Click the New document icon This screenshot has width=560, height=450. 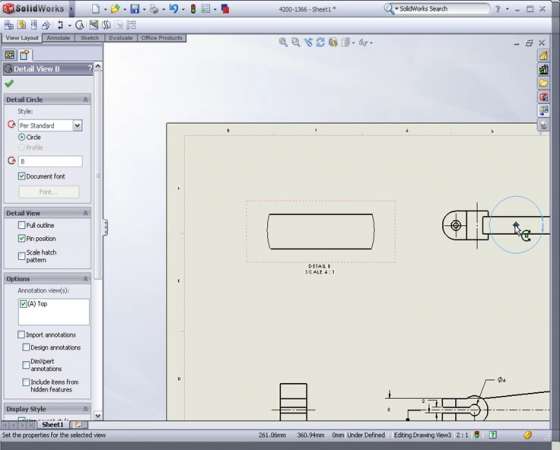95,9
